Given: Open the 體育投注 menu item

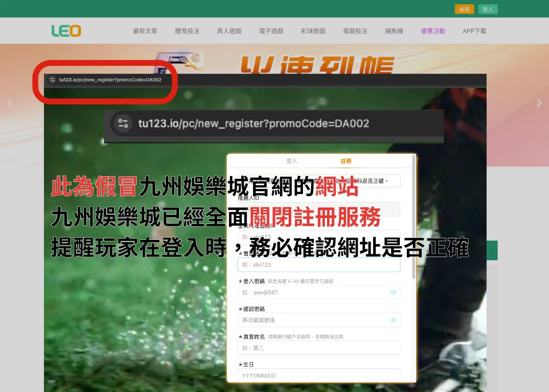Looking at the screenshot, I should pyautogui.click(x=187, y=31).
